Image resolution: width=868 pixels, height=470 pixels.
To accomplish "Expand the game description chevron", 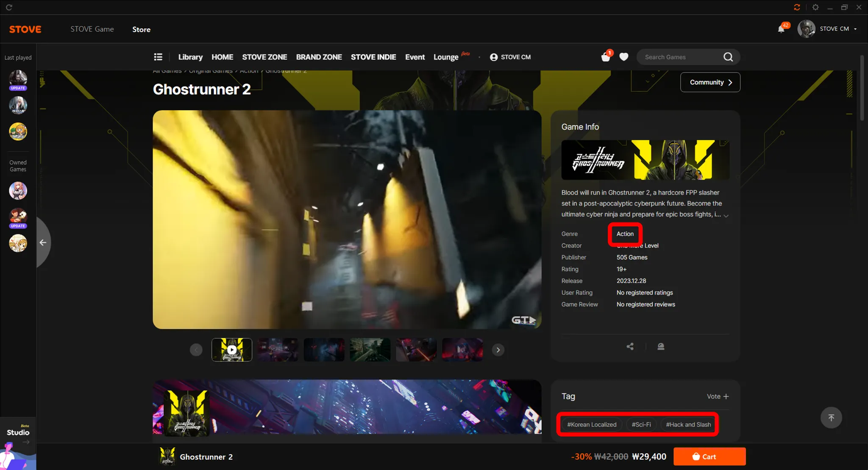I will [726, 216].
